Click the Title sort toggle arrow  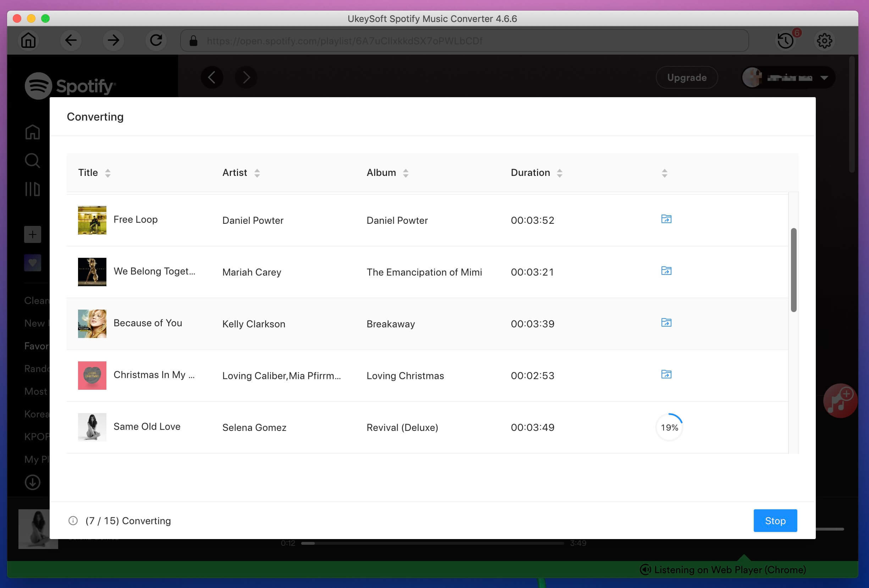pyautogui.click(x=107, y=173)
